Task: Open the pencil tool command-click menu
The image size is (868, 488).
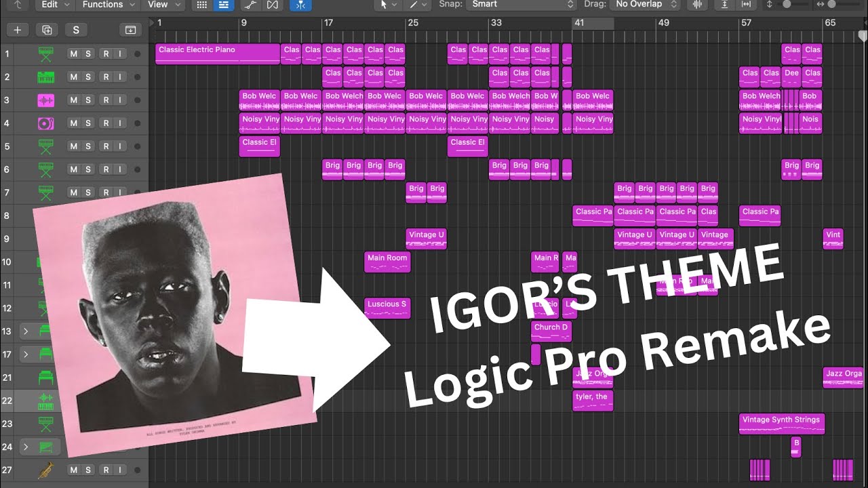Action: (416, 5)
